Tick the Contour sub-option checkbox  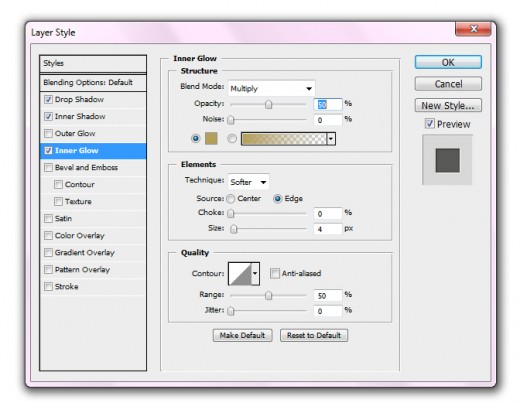[x=58, y=184]
